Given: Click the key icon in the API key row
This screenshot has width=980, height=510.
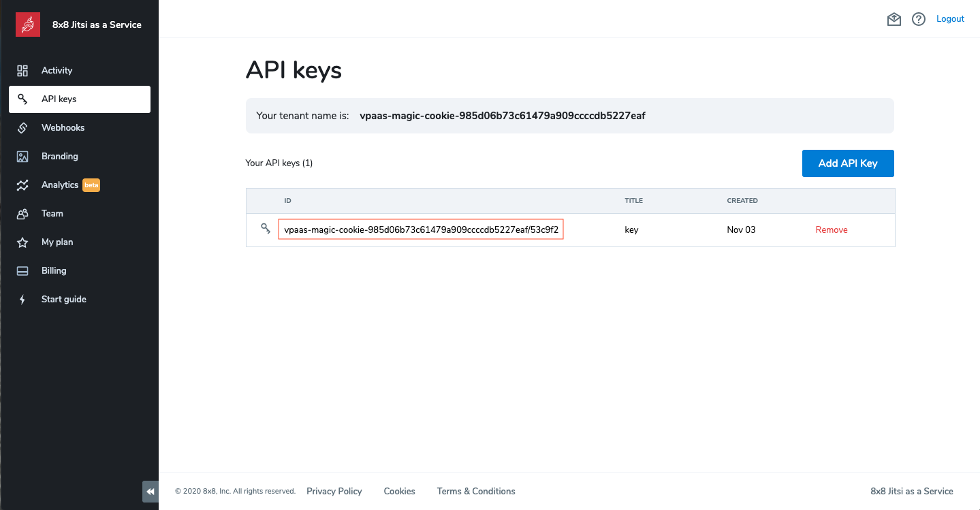Looking at the screenshot, I should 266,229.
